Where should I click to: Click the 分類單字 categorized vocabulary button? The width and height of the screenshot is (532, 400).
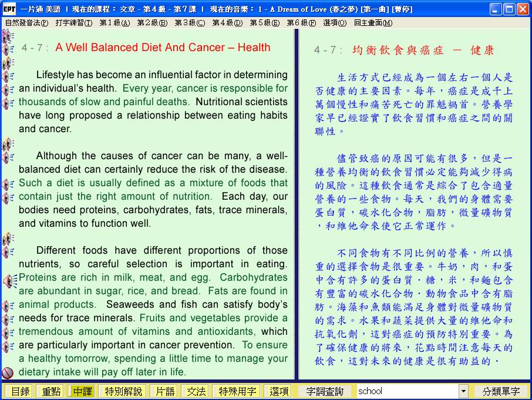[501, 391]
